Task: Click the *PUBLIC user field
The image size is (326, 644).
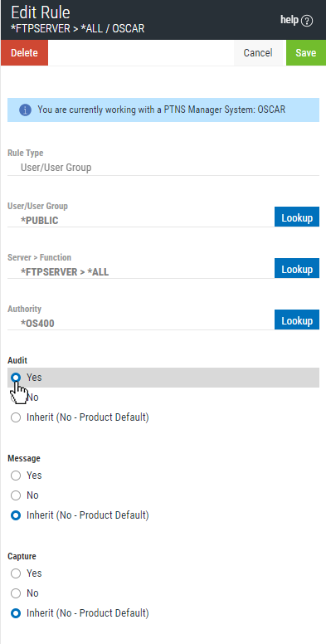Action: [141, 221]
